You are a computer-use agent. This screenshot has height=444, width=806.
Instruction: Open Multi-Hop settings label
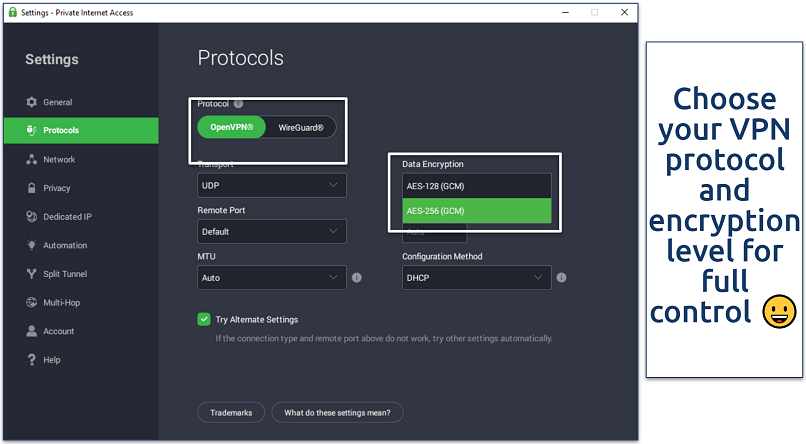(x=62, y=303)
